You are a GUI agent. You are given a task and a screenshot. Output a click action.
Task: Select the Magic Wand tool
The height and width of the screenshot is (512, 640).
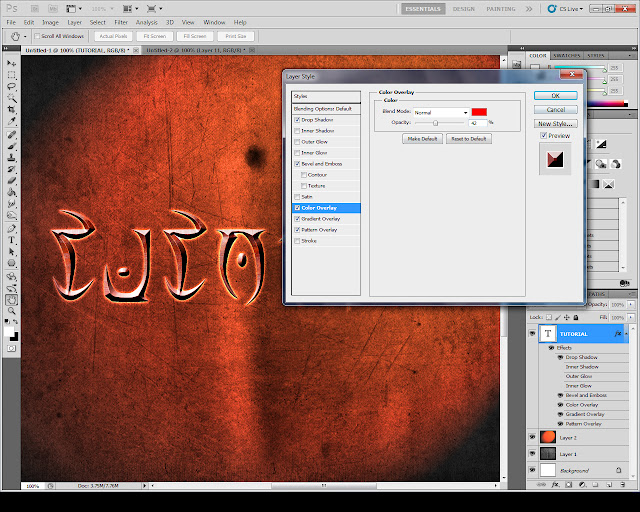pos(11,98)
